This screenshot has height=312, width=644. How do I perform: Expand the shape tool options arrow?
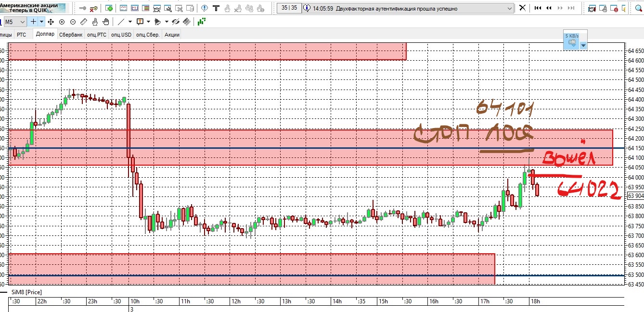(167, 22)
